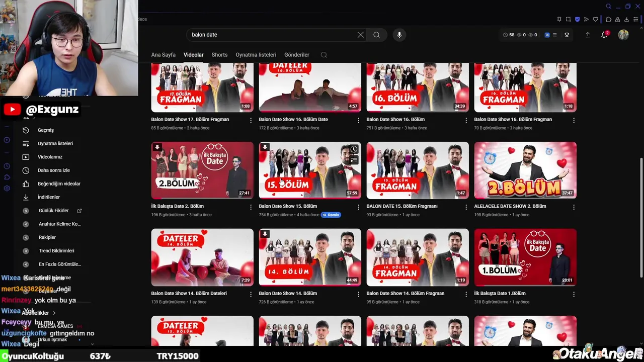Open the Oynatma listeleri tab

[256, 54]
